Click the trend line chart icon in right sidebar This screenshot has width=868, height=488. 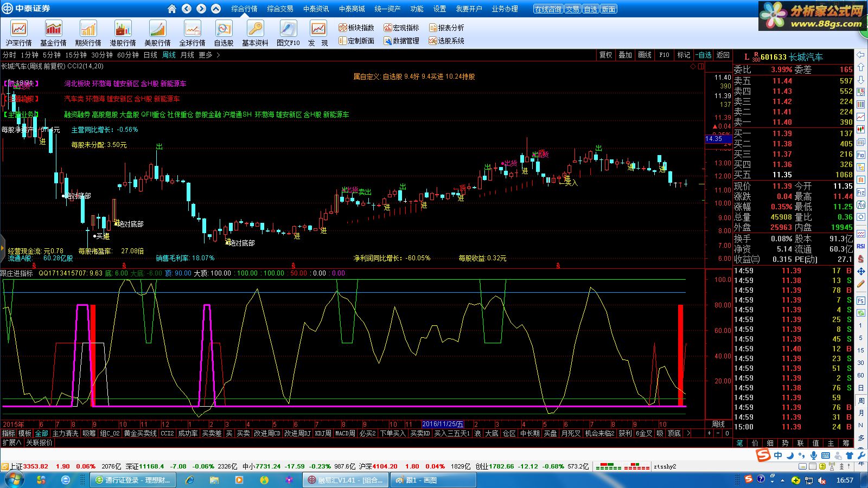pos(861,117)
